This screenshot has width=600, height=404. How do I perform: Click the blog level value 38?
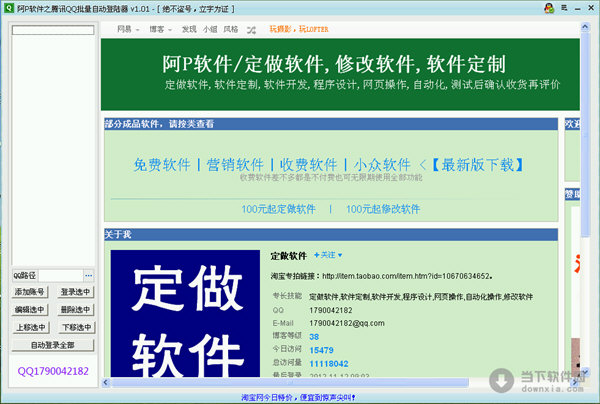pyautogui.click(x=314, y=337)
